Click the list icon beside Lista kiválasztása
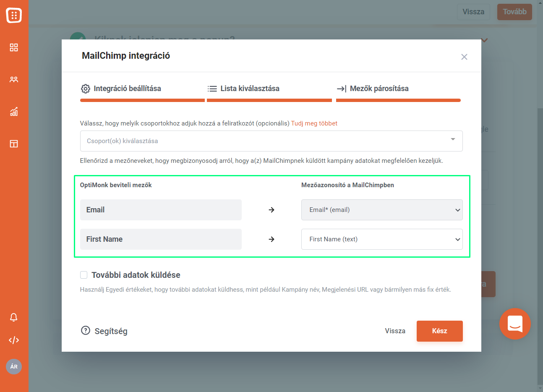 coord(212,89)
